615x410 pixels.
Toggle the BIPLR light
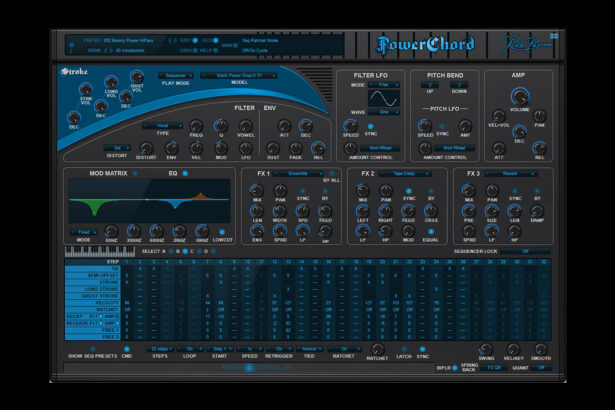[x=455, y=368]
